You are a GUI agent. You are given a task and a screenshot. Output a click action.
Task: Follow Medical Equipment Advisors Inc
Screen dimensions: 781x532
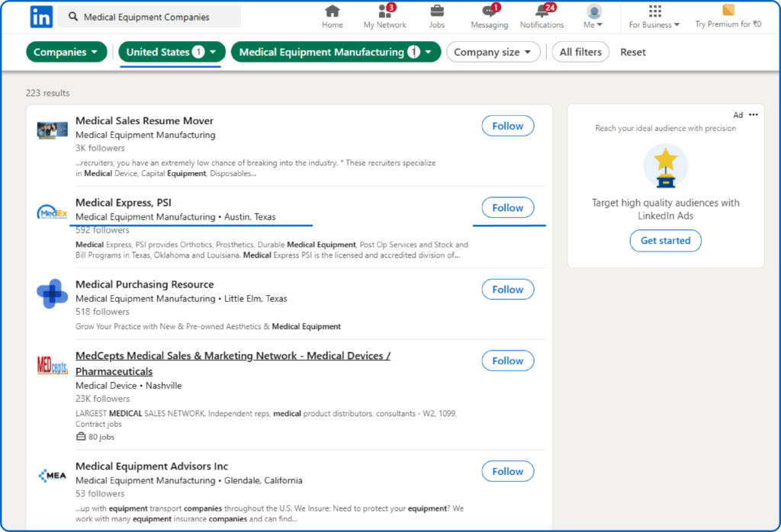[507, 471]
